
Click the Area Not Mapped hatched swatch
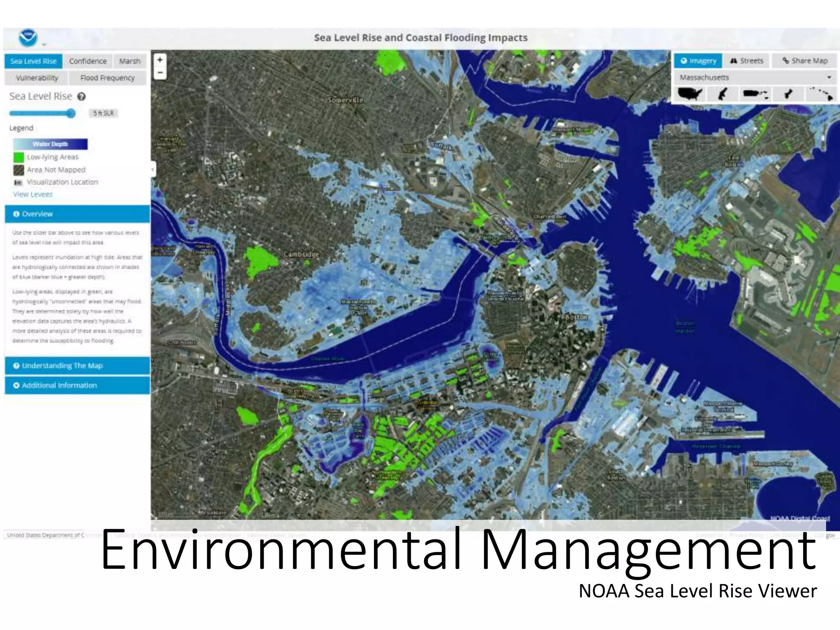tap(19, 170)
